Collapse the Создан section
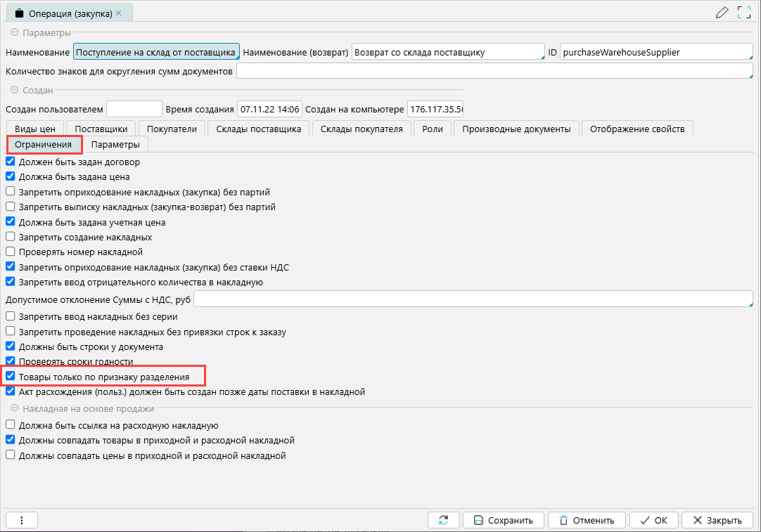Screen dimensions: 761x532 [x=13, y=90]
